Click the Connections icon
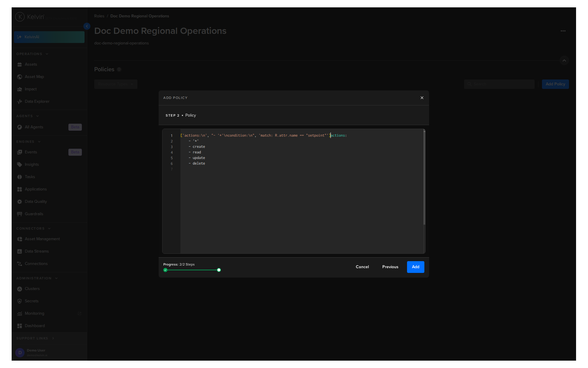The height and width of the screenshot is (368, 588). (x=20, y=264)
